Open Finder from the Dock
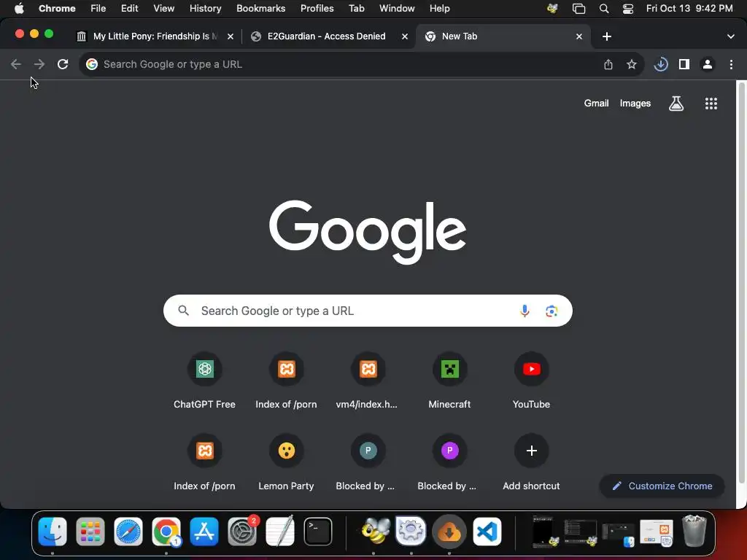This screenshot has width=747, height=560. [53, 532]
